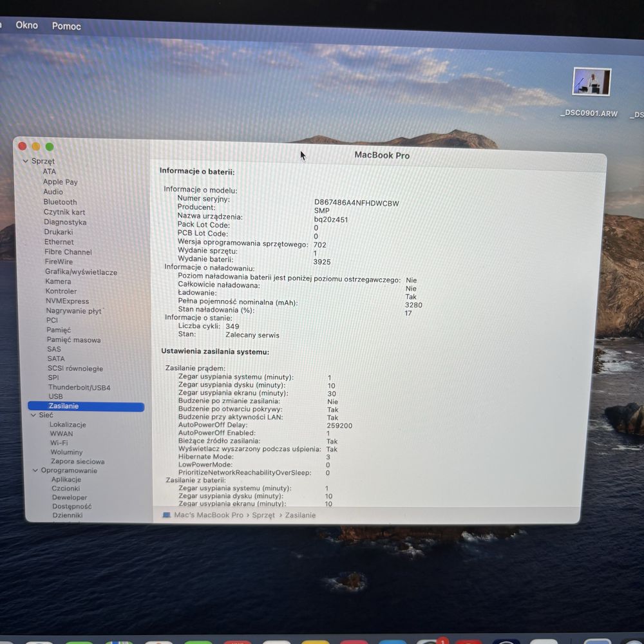644x644 pixels.
Task: Click Sprzęt in the path bar
Action: point(263,515)
